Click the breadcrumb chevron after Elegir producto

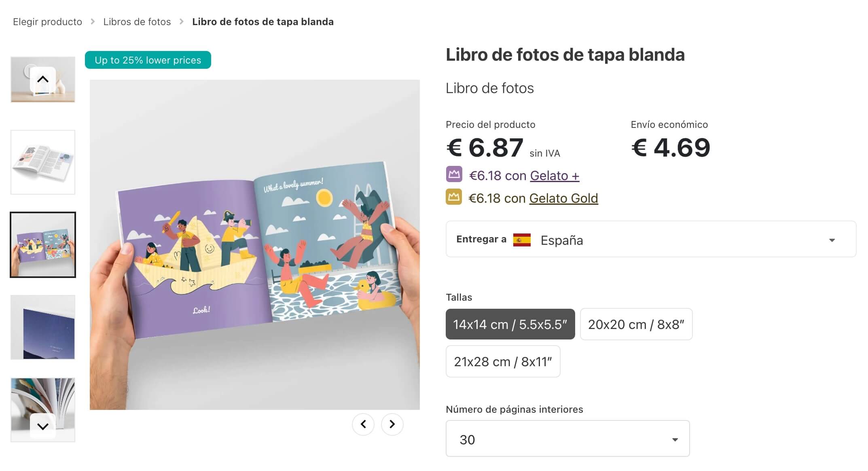coord(93,22)
